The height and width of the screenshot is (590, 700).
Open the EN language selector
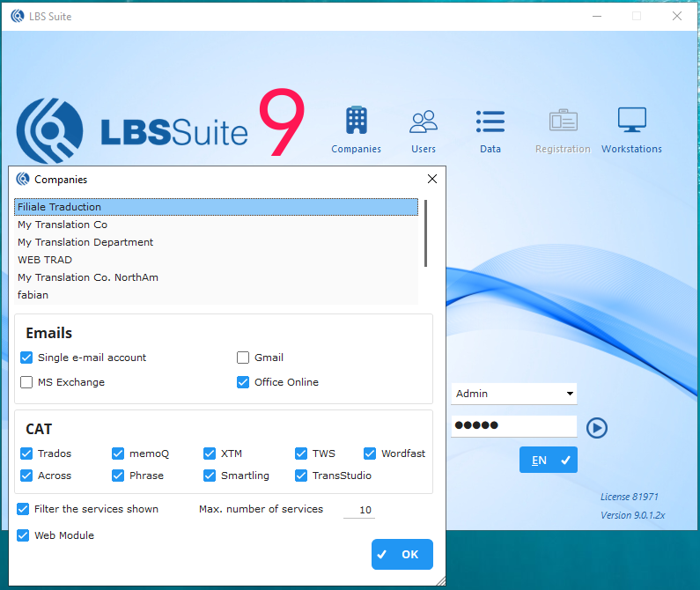pyautogui.click(x=548, y=460)
